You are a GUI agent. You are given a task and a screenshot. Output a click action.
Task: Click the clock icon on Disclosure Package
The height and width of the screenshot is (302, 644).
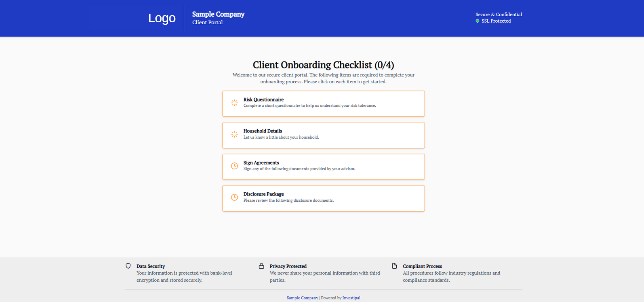coord(234,197)
